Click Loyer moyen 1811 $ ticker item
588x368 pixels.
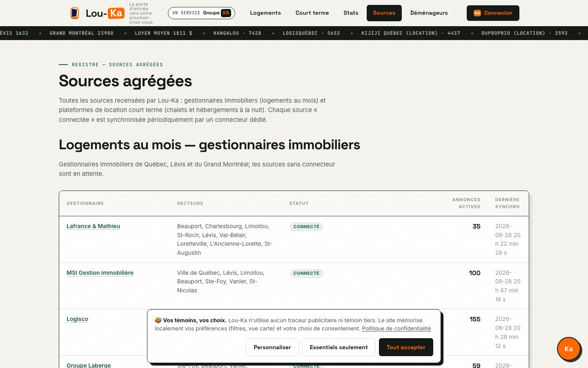(163, 33)
